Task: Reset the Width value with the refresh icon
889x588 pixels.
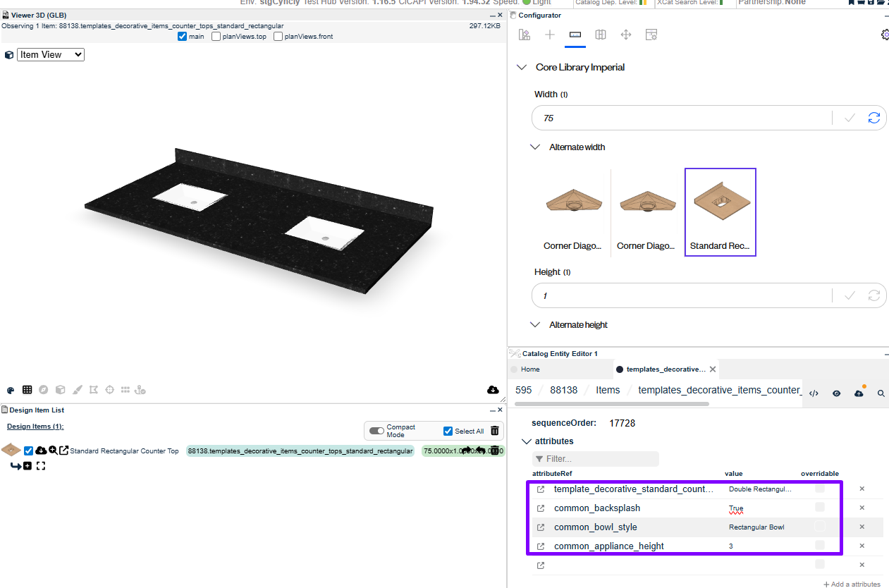Action: 874,118
